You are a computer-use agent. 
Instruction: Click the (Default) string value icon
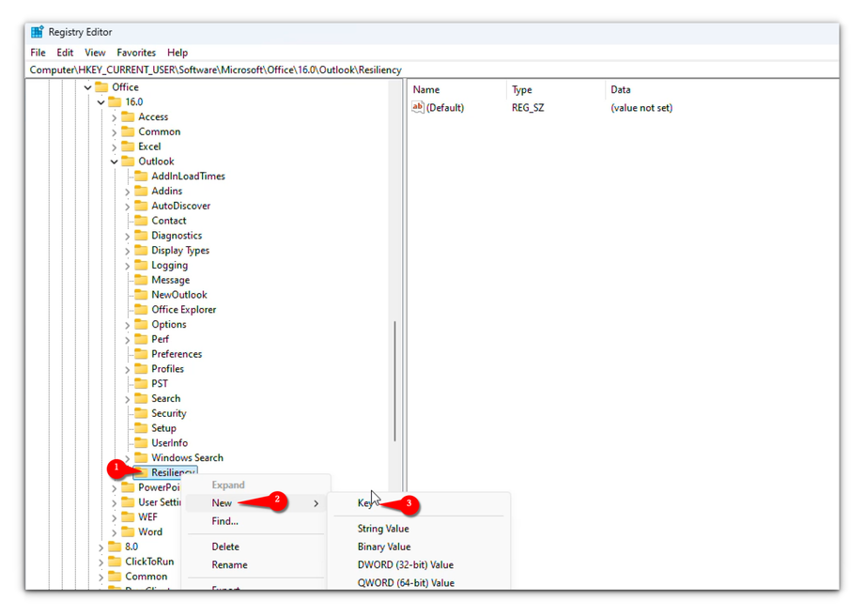[418, 107]
